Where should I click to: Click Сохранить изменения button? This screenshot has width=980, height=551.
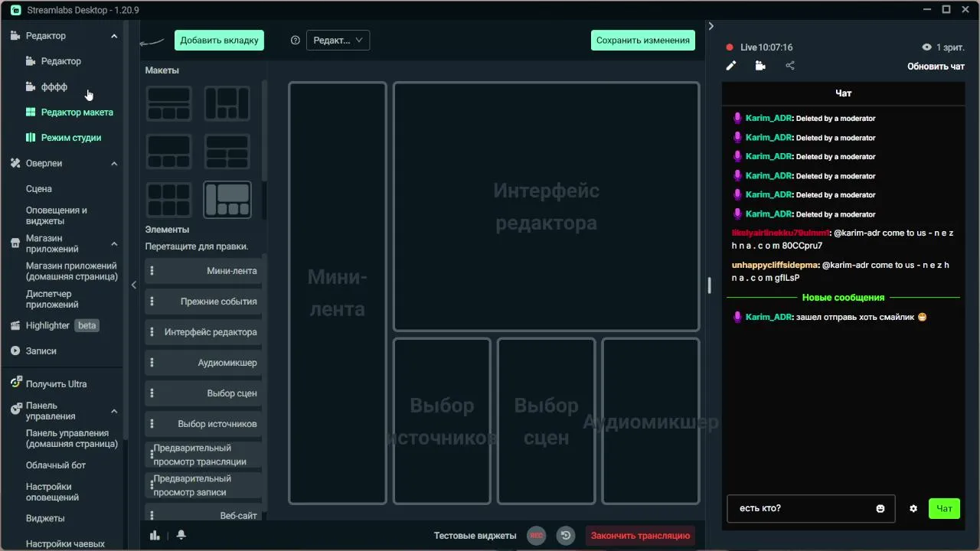click(x=643, y=41)
